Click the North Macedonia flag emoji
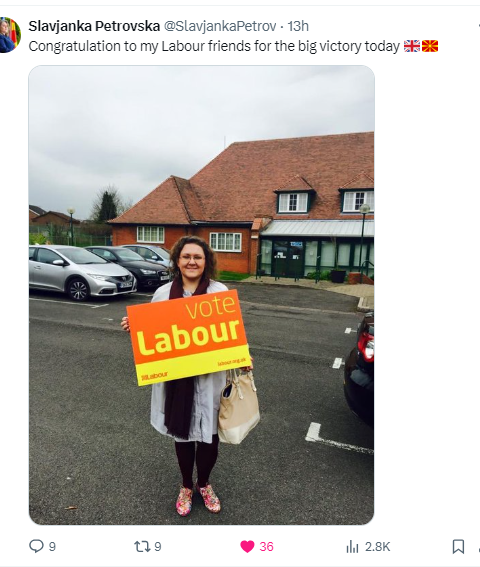480x567 pixels. coord(430,46)
